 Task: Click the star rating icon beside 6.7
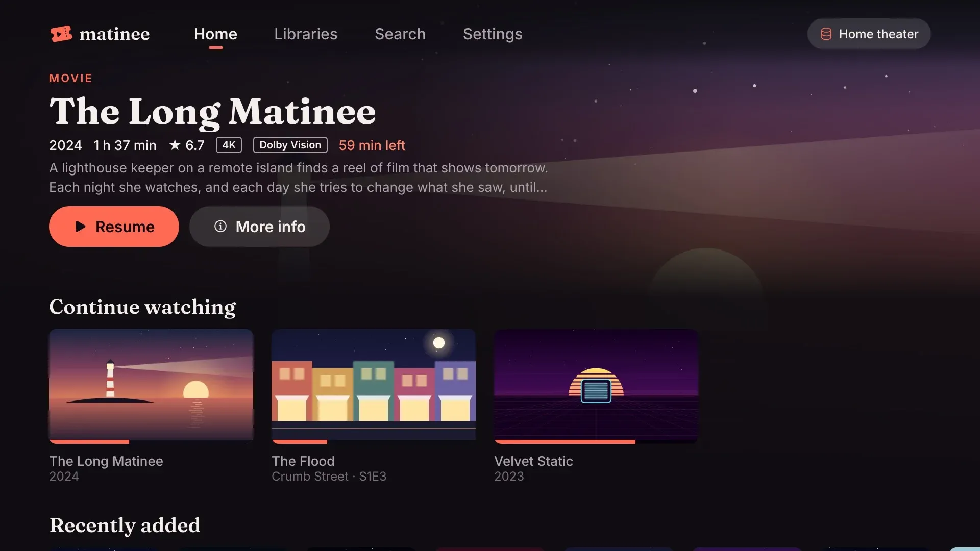click(x=175, y=145)
